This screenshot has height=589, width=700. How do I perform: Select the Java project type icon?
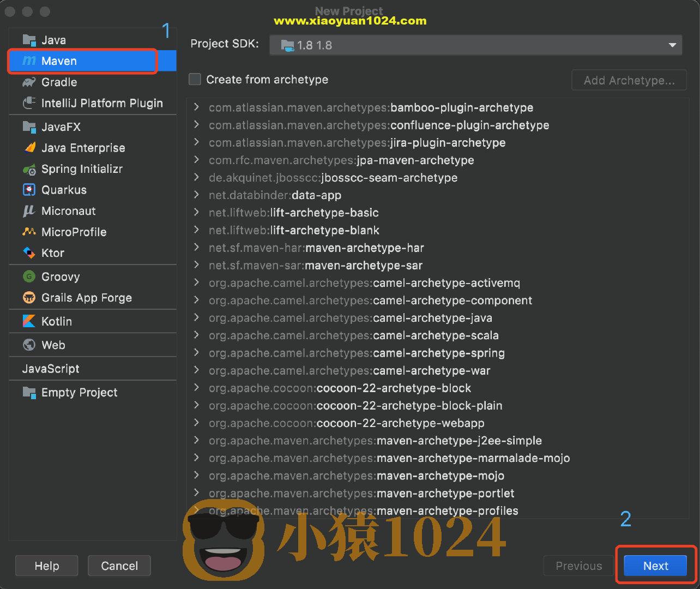tap(53, 39)
